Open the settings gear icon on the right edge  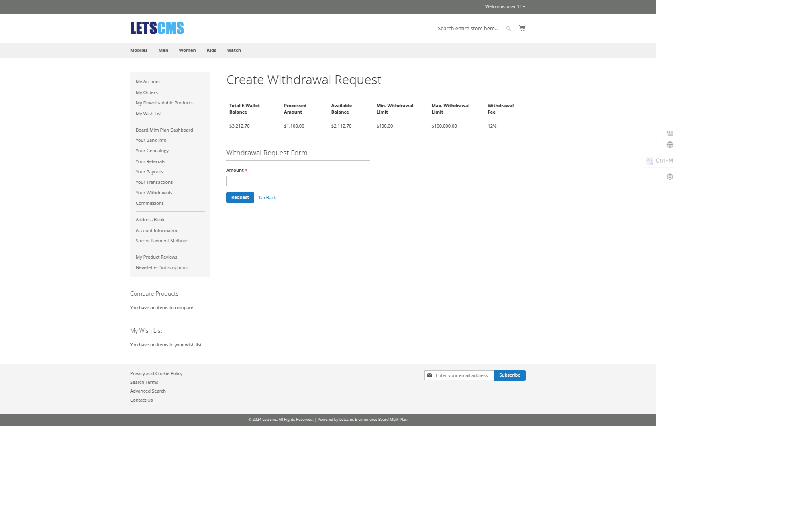pyautogui.click(x=670, y=177)
